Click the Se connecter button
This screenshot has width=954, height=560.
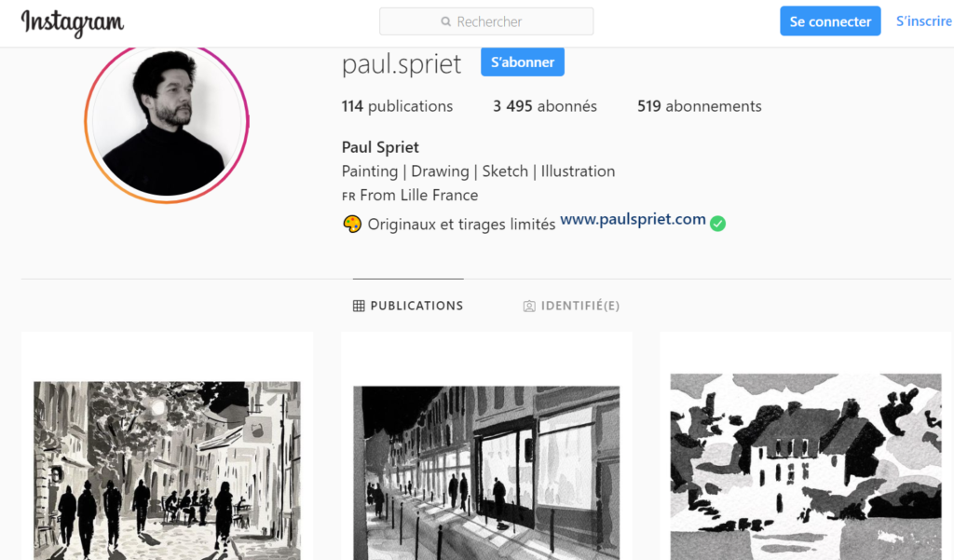(830, 21)
